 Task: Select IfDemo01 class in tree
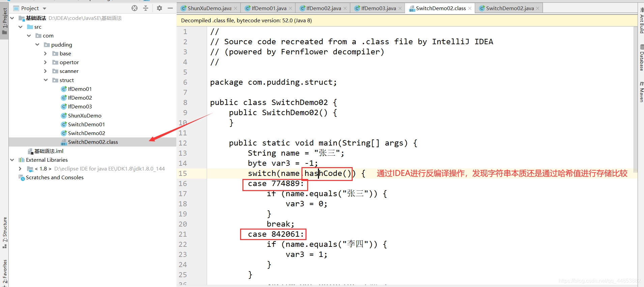[80, 89]
